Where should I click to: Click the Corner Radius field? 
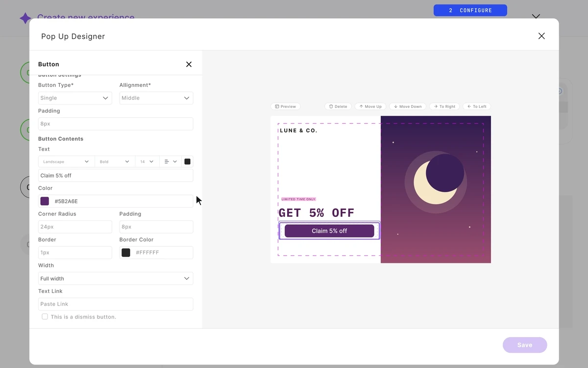coord(75,227)
